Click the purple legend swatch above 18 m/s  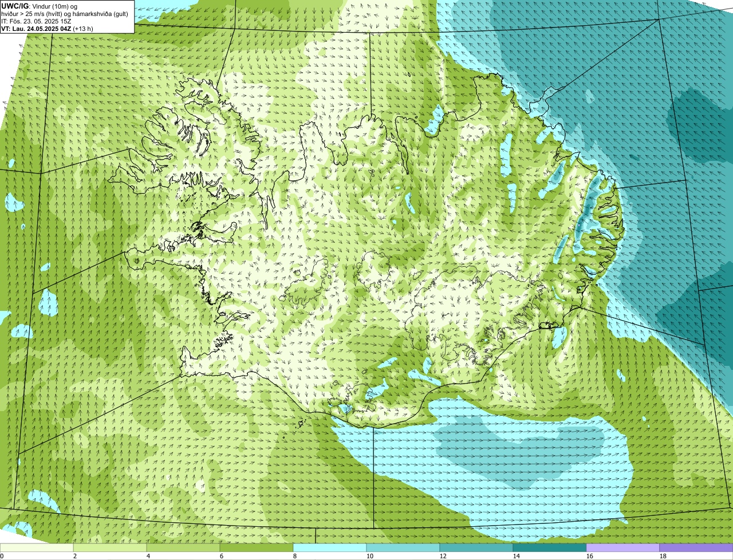coord(696,548)
